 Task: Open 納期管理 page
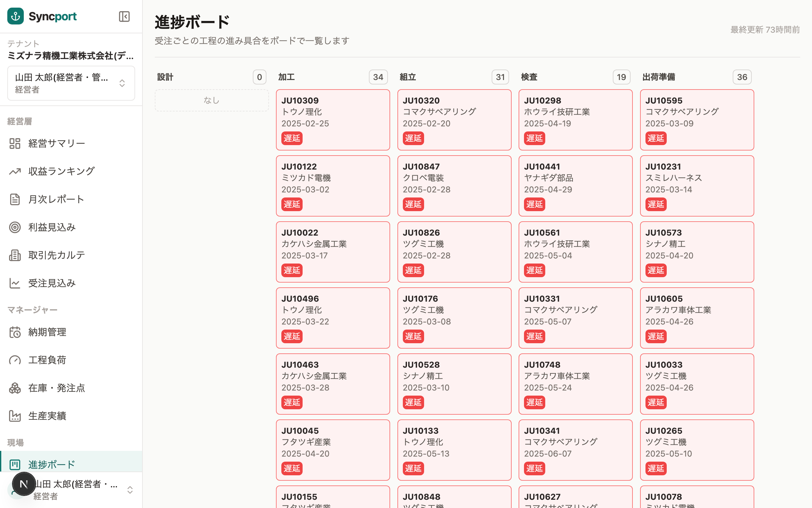point(71,332)
